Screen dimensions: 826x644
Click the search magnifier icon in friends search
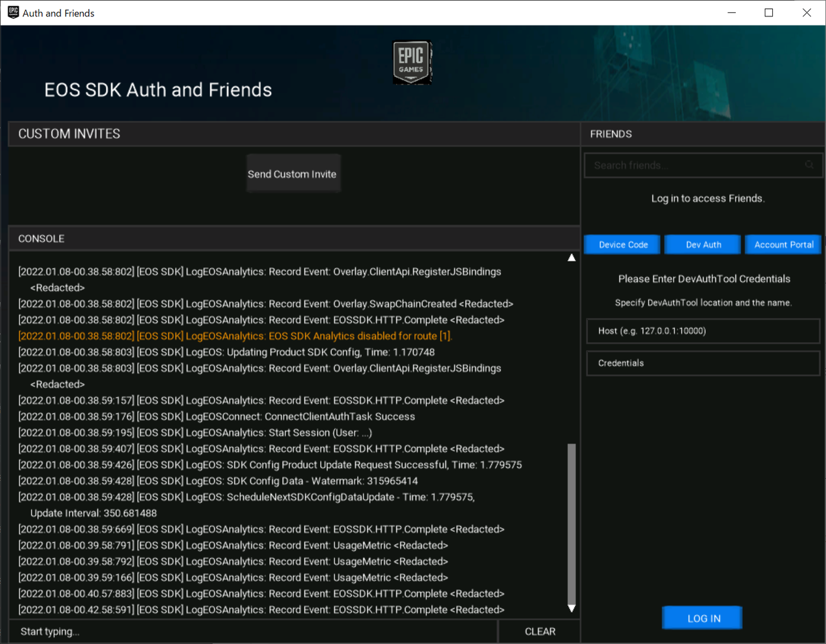(x=809, y=165)
